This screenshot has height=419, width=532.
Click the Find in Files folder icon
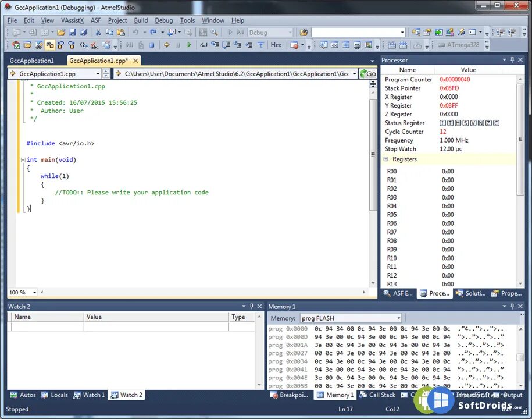pos(304,32)
